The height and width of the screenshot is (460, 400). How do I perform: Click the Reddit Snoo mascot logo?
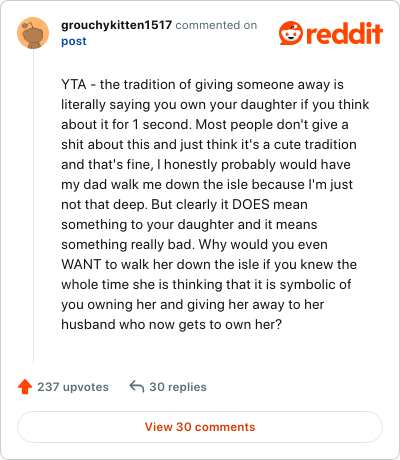pyautogui.click(x=291, y=33)
